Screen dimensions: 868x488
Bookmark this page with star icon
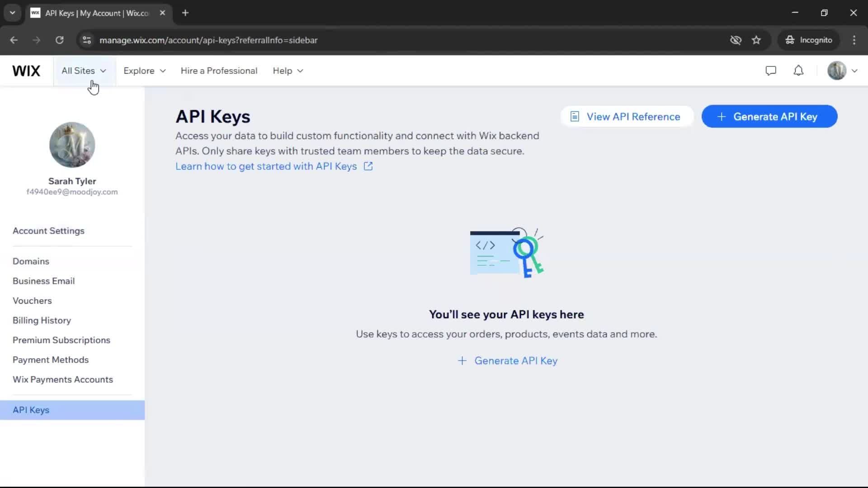pos(756,40)
